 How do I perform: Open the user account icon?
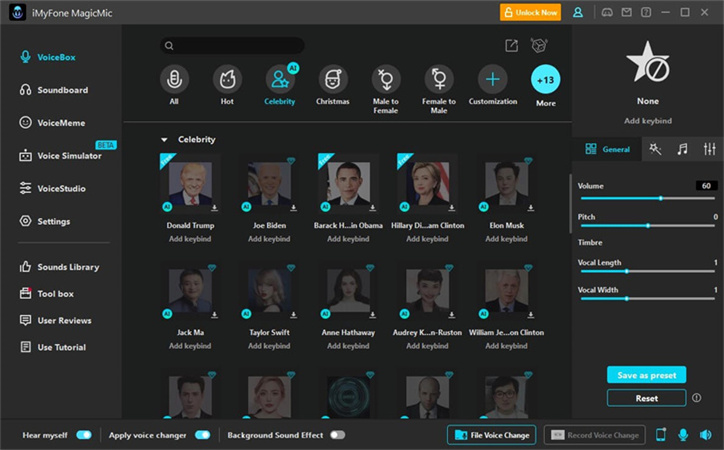578,12
